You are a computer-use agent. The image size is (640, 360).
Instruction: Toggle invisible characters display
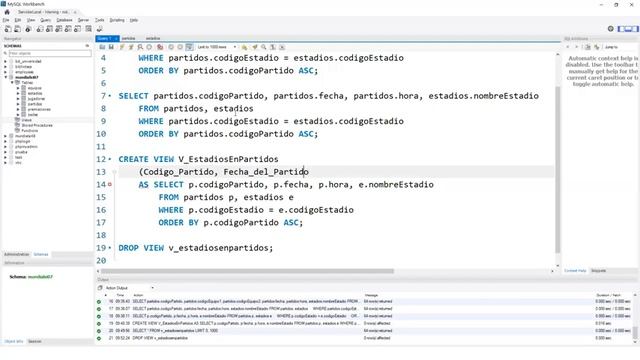[273, 47]
